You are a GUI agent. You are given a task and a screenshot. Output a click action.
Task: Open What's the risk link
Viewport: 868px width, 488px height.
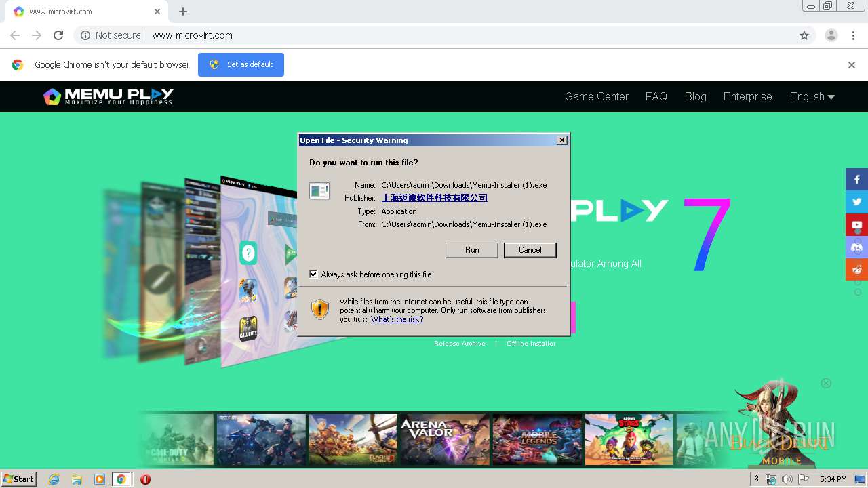(397, 319)
